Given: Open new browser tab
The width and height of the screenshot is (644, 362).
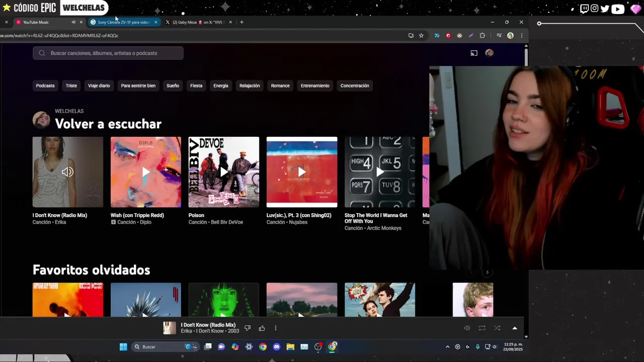Looking at the screenshot, I should (242, 22).
